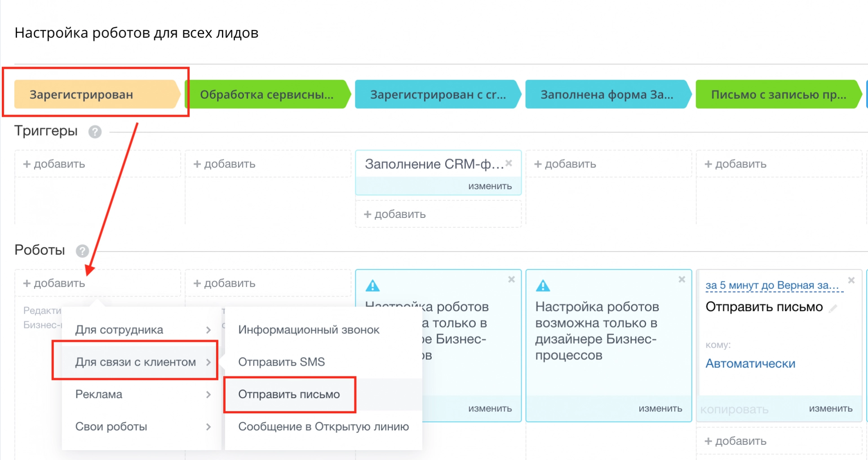Close the first warning robot card
The width and height of the screenshot is (868, 460).
(511, 279)
